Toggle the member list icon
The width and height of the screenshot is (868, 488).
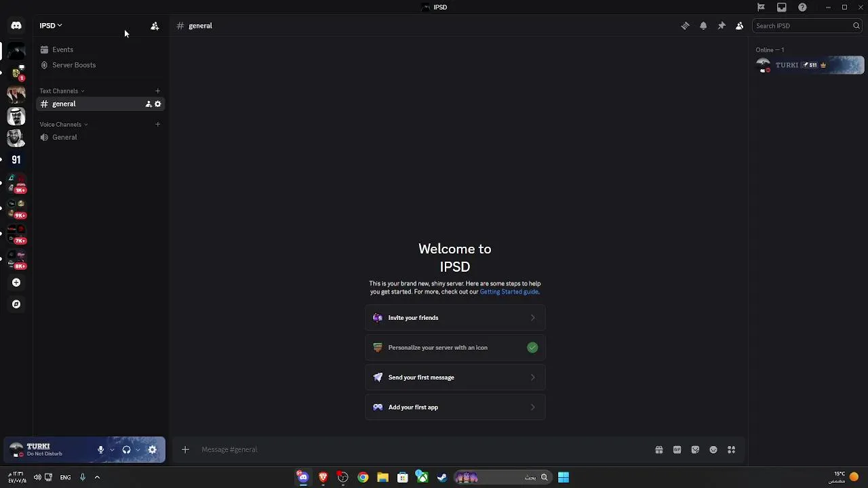point(740,26)
